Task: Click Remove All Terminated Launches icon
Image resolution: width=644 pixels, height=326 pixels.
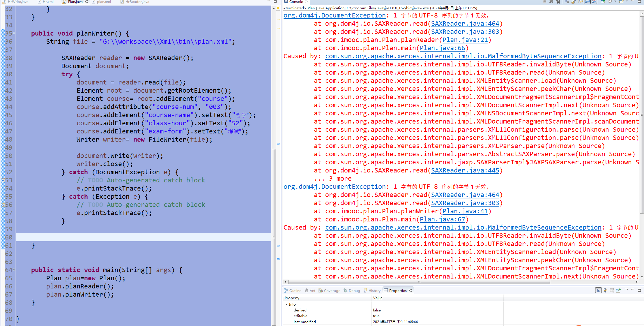Action: click(x=558, y=1)
